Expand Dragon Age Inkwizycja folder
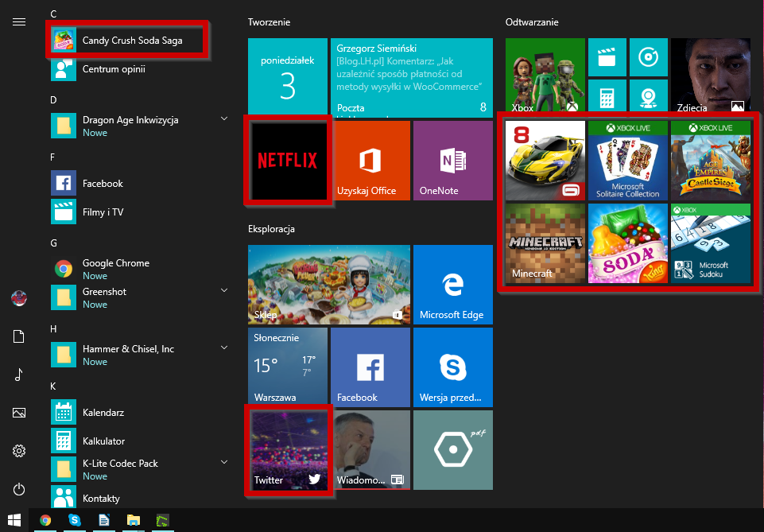Viewport: 764px width, 532px height. [224, 118]
